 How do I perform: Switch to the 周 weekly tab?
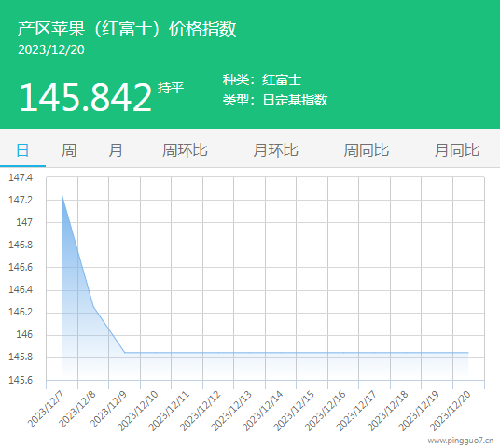coord(69,150)
